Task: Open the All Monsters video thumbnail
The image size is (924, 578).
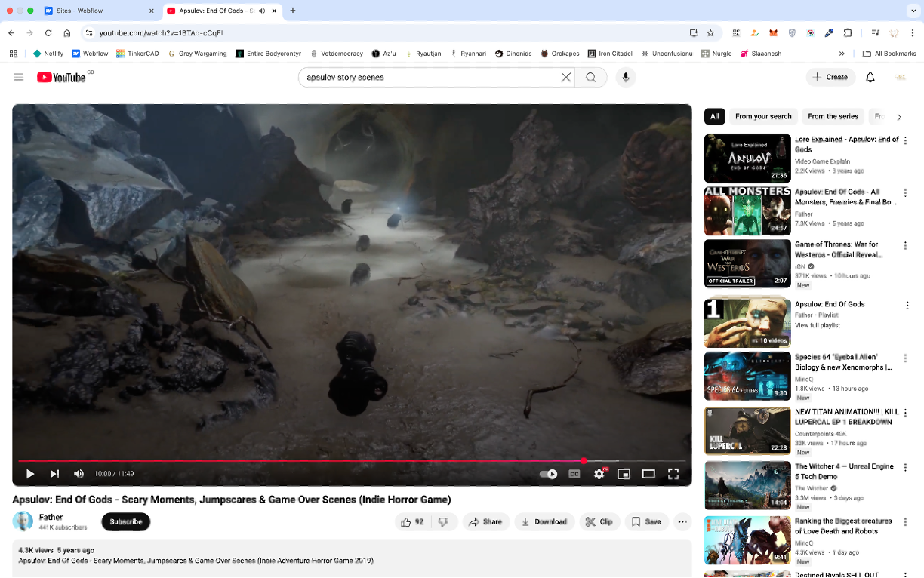Action: (x=747, y=211)
